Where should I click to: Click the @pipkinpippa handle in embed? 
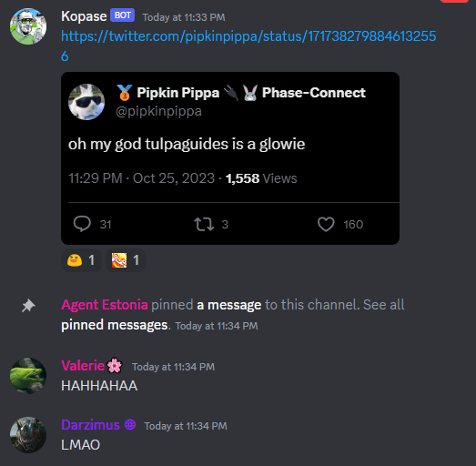(x=158, y=111)
